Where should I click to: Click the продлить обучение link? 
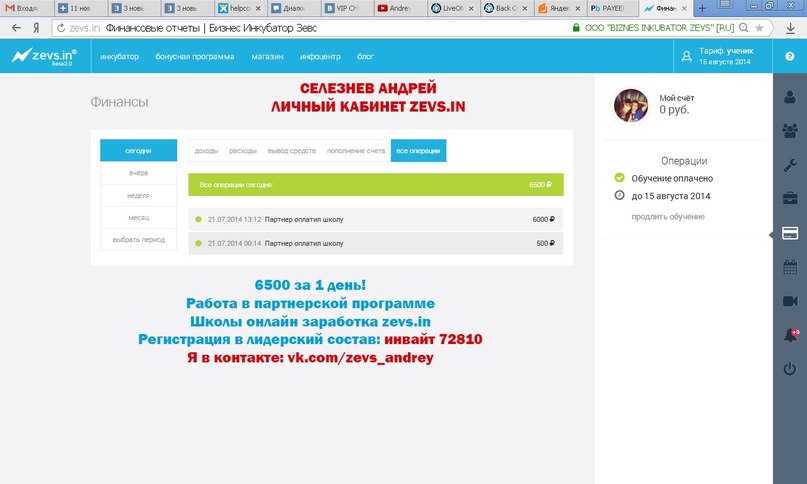[x=668, y=217]
